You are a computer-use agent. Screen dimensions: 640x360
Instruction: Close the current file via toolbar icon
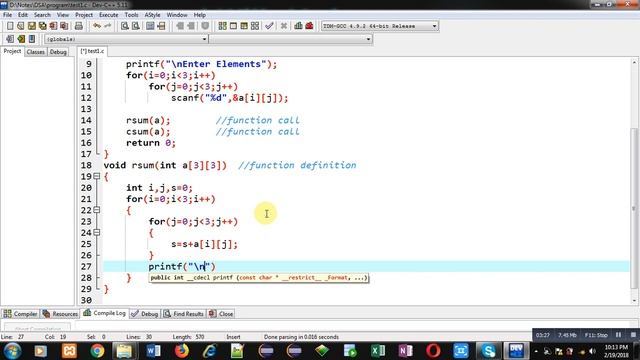(x=53, y=26)
